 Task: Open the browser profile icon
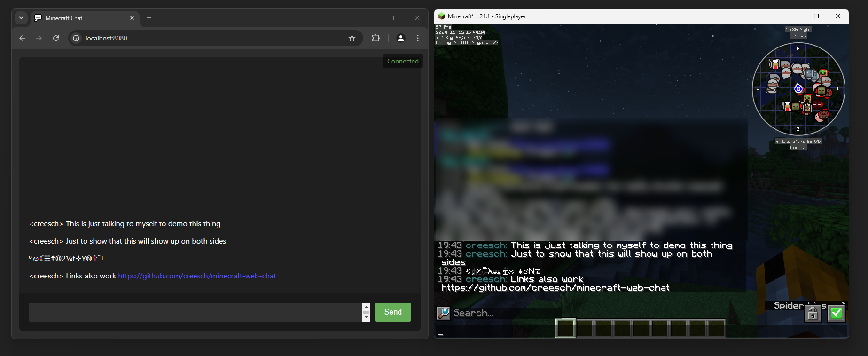pos(401,38)
